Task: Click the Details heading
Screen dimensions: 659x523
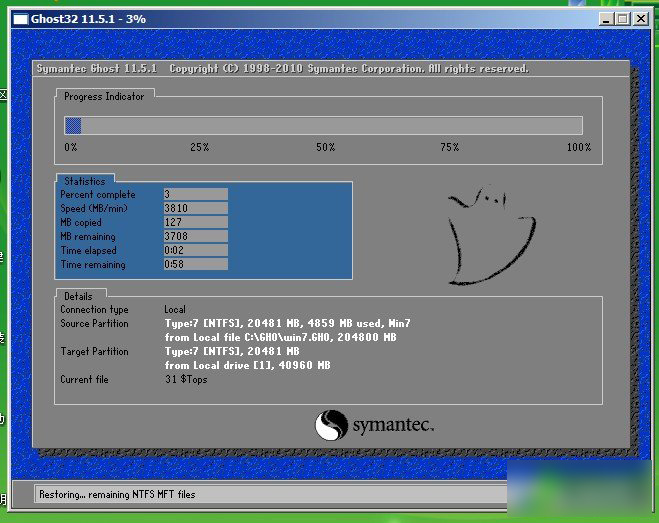Action: (x=78, y=296)
